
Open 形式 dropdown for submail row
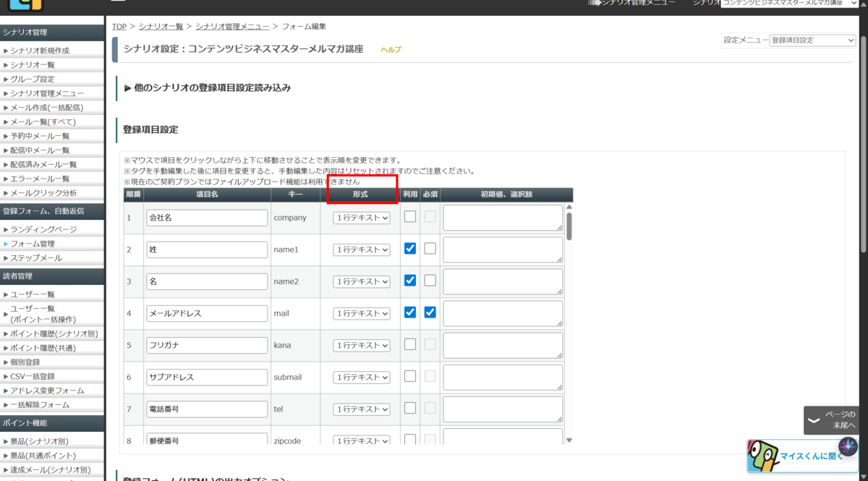(x=362, y=377)
